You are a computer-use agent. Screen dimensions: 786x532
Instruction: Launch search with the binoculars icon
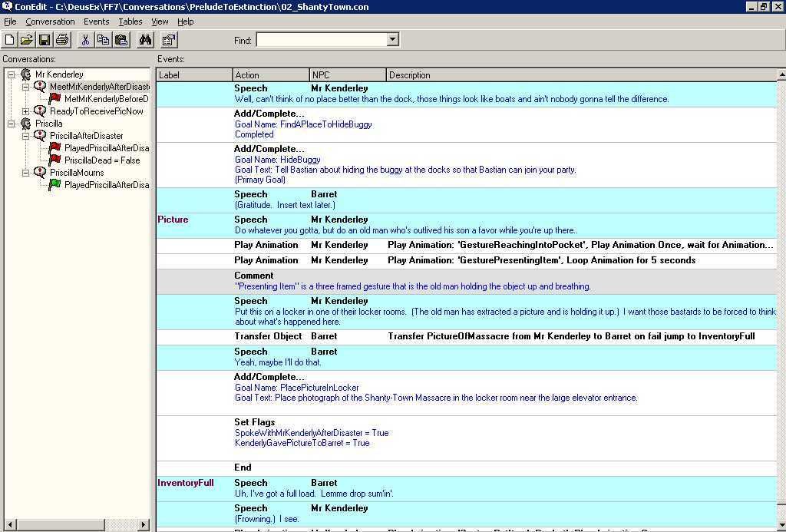145,40
